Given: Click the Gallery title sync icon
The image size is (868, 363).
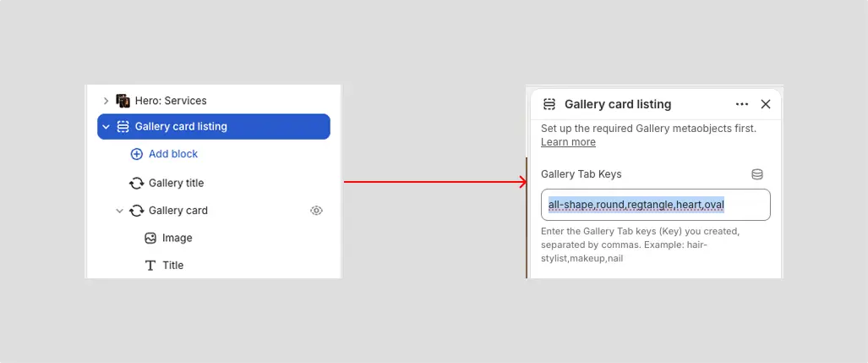Looking at the screenshot, I should (x=136, y=184).
